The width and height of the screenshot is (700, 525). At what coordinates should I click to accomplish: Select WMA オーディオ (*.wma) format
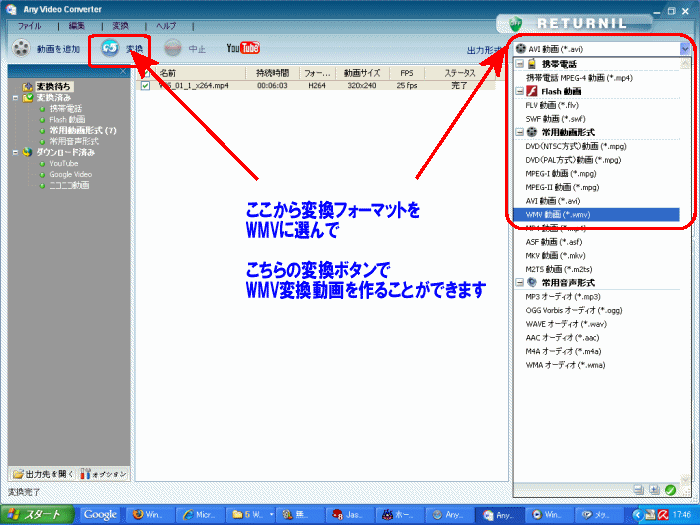[x=565, y=365]
